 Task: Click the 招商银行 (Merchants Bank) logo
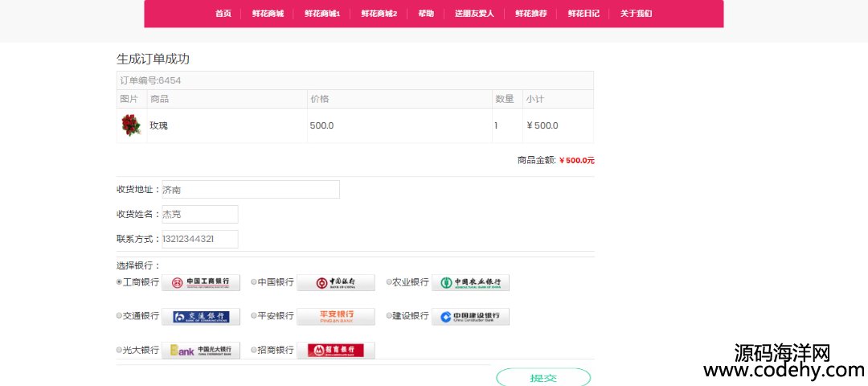(x=336, y=351)
